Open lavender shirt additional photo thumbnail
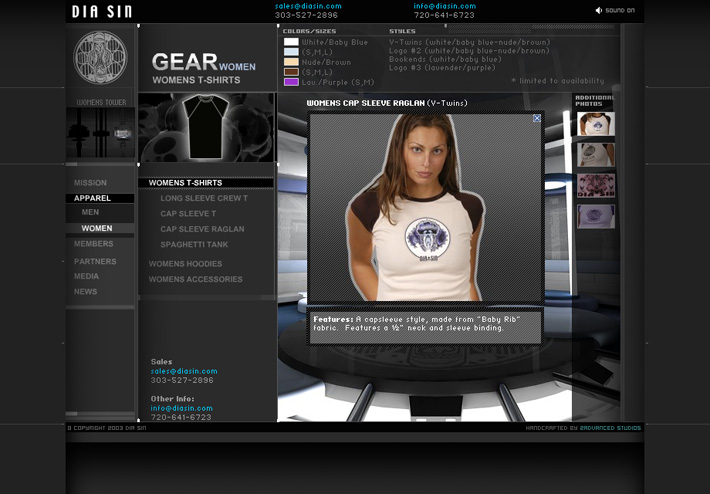Screen dimensions: 710x494 (x=596, y=216)
